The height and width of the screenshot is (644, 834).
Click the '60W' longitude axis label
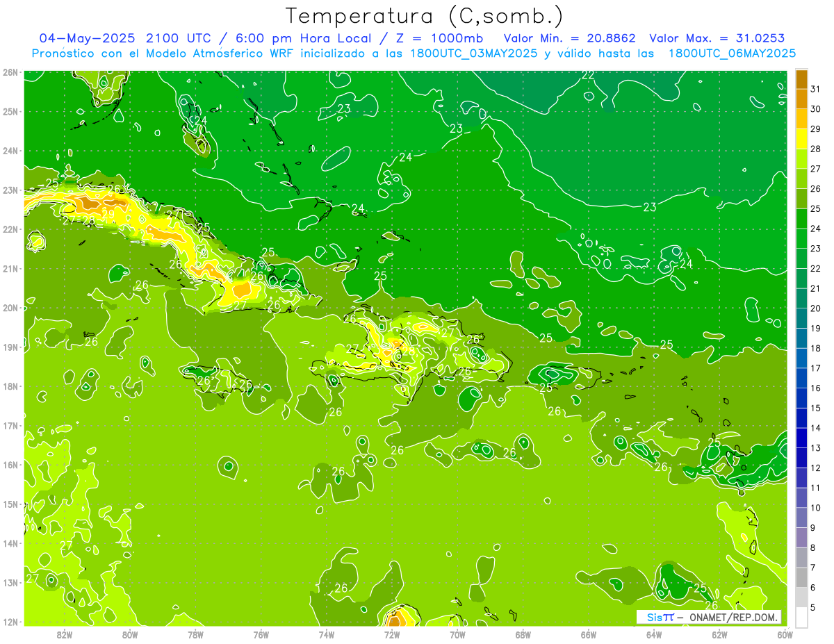(785, 634)
